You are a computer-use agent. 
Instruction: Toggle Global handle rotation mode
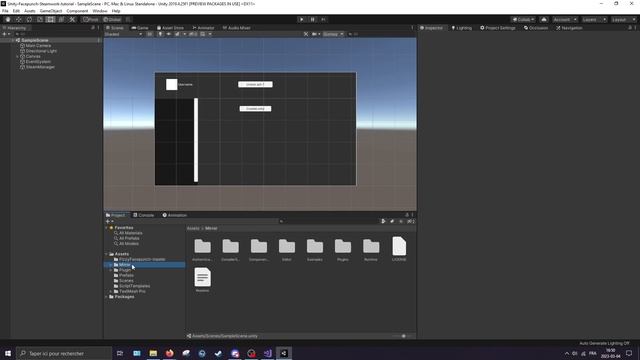click(x=112, y=20)
